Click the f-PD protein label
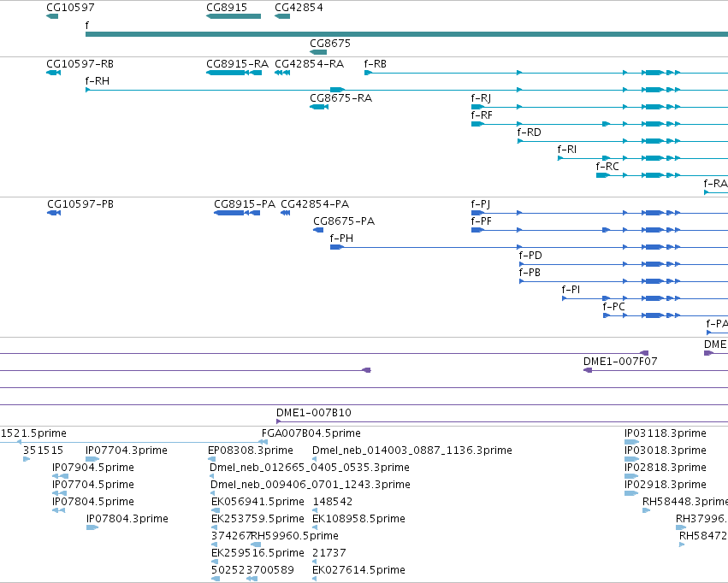Image resolution: width=728 pixels, height=583 pixels. [x=530, y=256]
